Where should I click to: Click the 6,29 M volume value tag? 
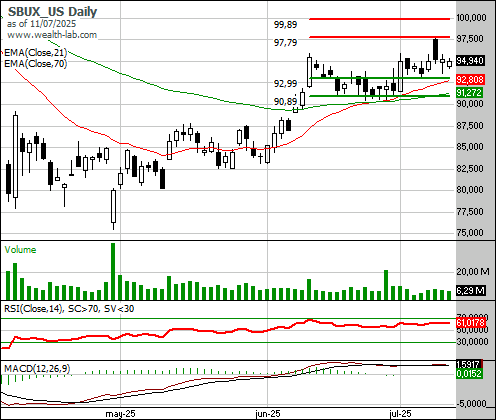point(470,291)
